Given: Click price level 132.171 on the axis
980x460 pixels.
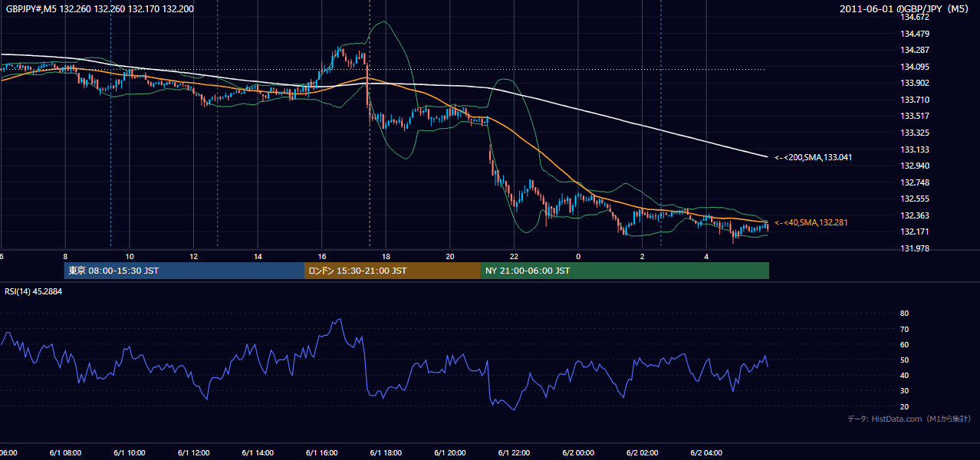Looking at the screenshot, I should click(x=914, y=232).
